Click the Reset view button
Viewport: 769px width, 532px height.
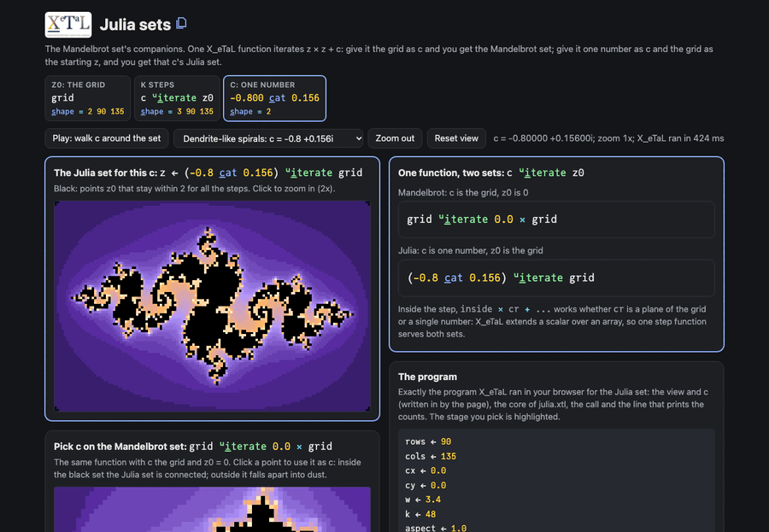tap(456, 138)
